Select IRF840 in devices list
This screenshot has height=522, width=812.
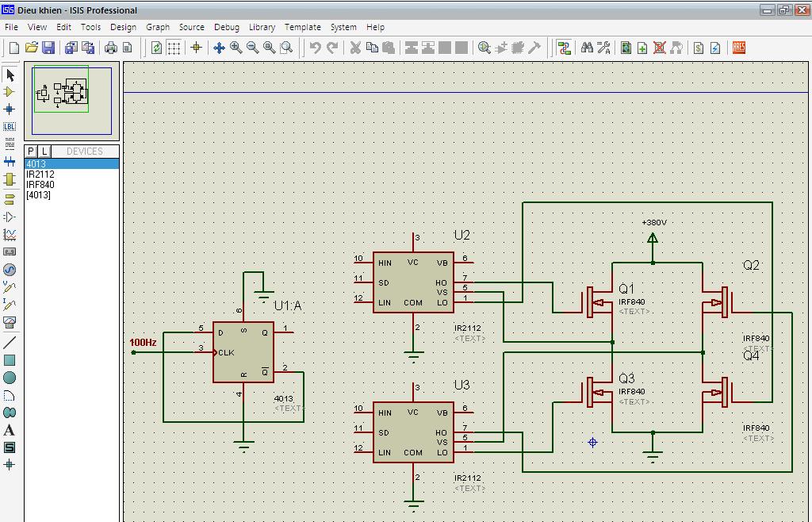[40, 185]
